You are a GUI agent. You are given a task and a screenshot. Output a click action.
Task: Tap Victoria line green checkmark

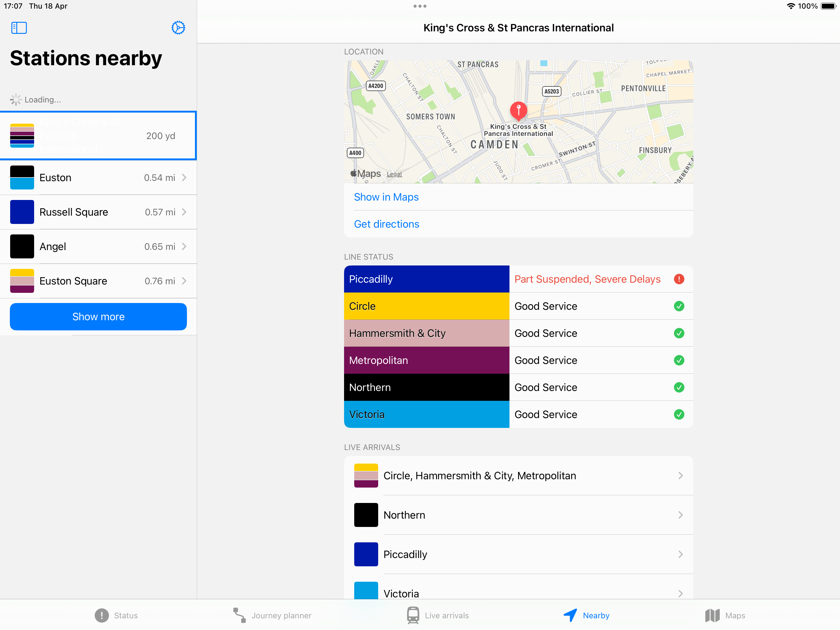679,415
